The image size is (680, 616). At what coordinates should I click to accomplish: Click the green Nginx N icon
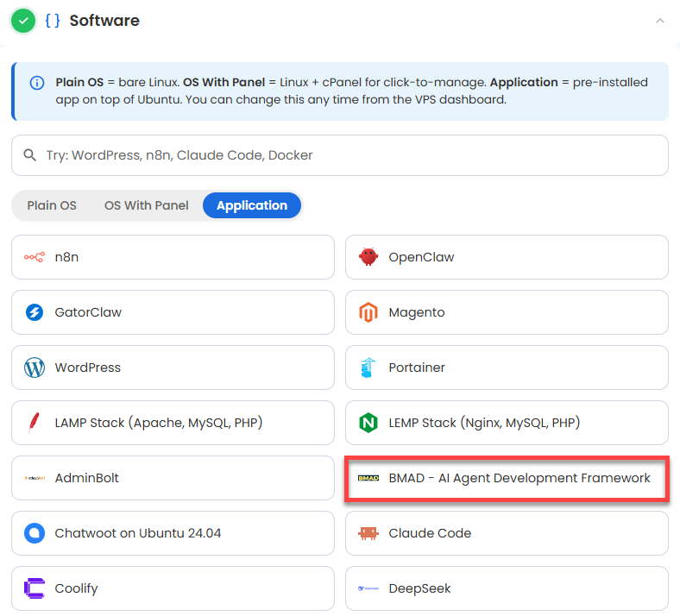tap(368, 423)
